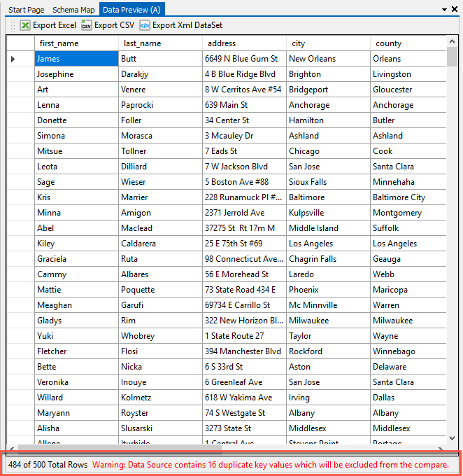Select the Winnebago county cell
This screenshot has height=476, width=463.
pyautogui.click(x=408, y=351)
